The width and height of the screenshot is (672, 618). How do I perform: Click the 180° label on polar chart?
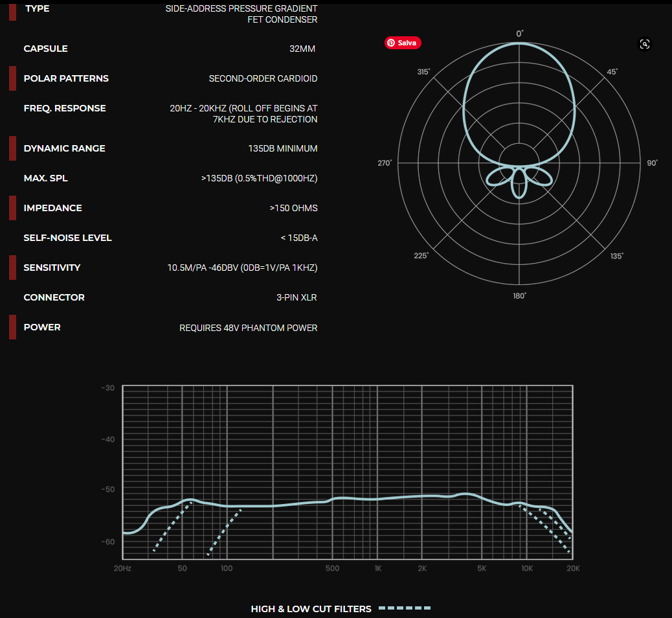[x=519, y=295]
